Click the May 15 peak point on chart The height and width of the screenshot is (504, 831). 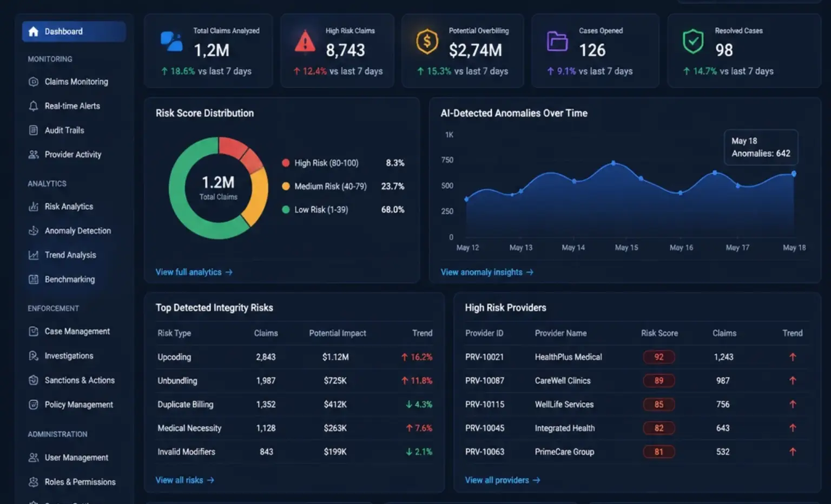613,163
